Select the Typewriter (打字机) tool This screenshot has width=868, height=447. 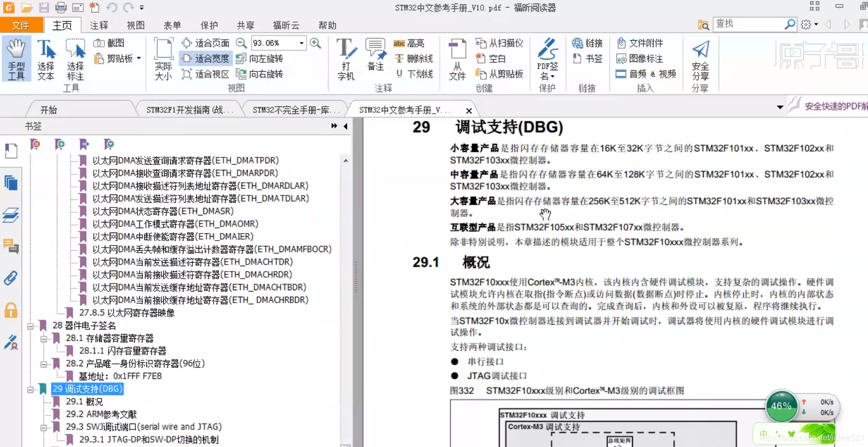[346, 59]
